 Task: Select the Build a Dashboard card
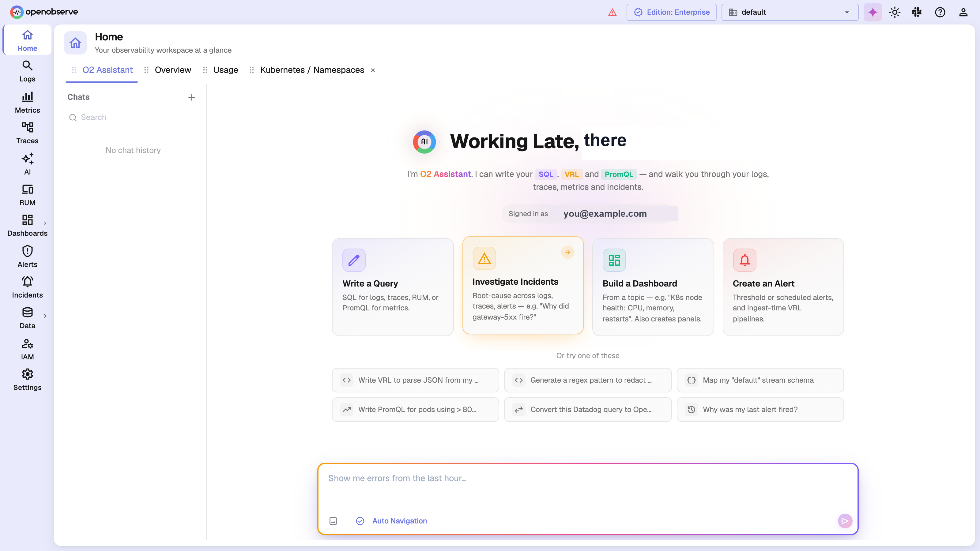(x=653, y=287)
